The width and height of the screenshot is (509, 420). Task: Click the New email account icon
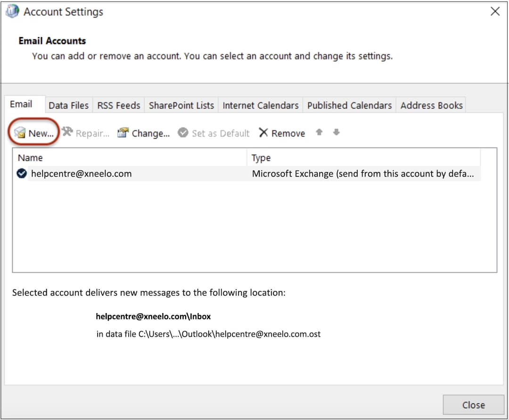click(x=19, y=133)
